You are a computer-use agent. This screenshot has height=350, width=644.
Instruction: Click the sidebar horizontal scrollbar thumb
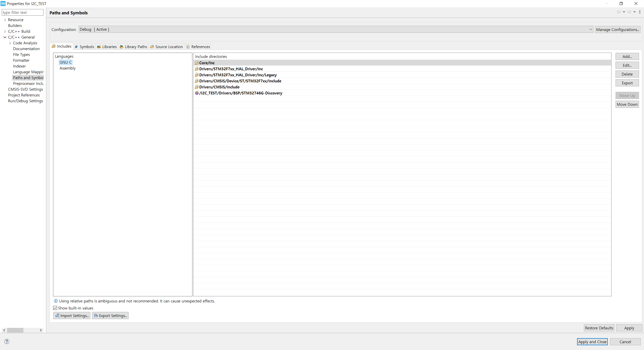pos(15,330)
